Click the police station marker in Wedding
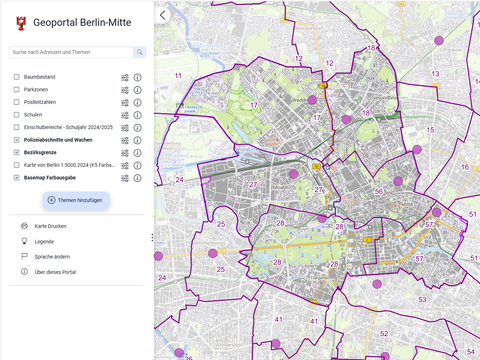 (x=312, y=100)
